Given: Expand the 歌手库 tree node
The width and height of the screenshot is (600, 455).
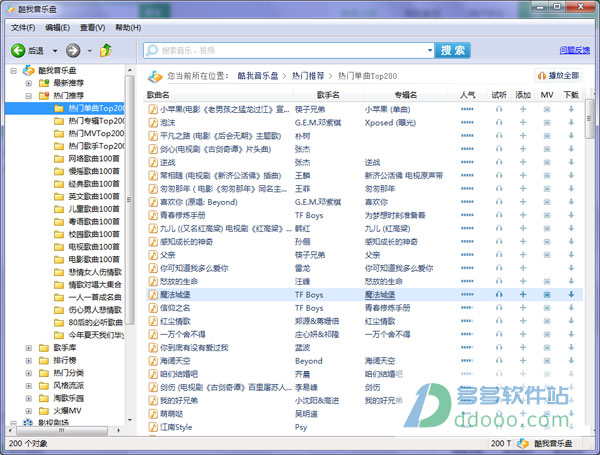Looking at the screenshot, I should tap(29, 348).
